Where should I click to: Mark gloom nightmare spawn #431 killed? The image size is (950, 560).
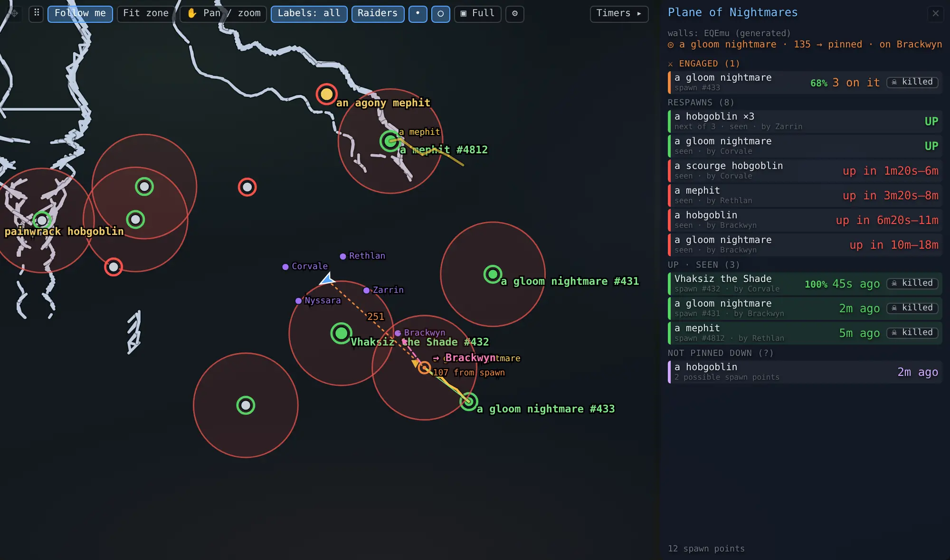[x=912, y=308]
